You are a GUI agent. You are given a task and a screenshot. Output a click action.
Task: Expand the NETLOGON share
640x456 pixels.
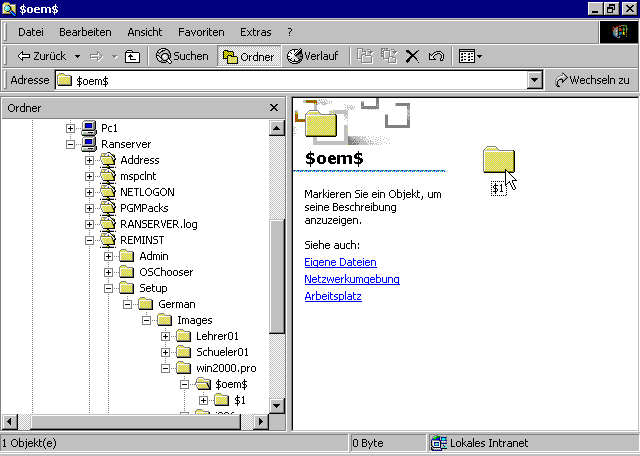point(89,192)
